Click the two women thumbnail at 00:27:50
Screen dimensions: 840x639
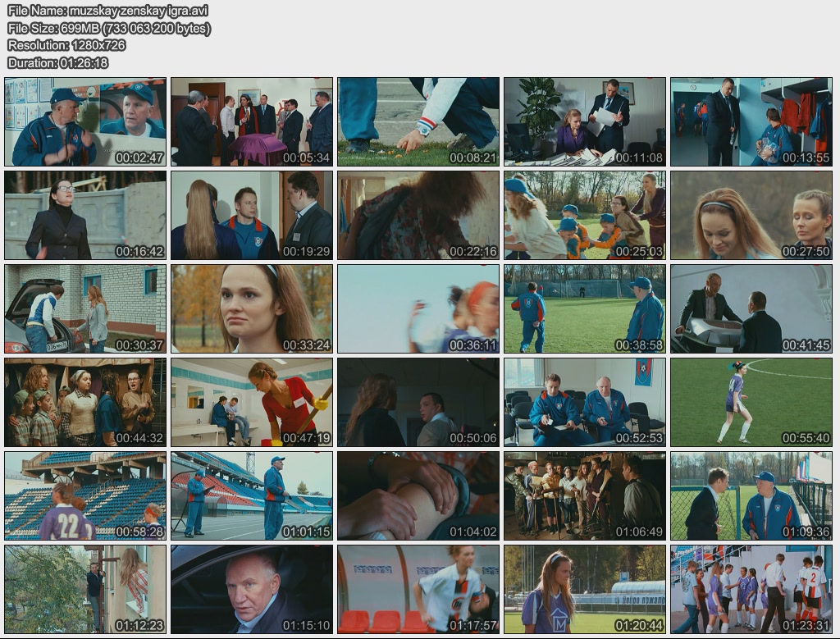(751, 216)
